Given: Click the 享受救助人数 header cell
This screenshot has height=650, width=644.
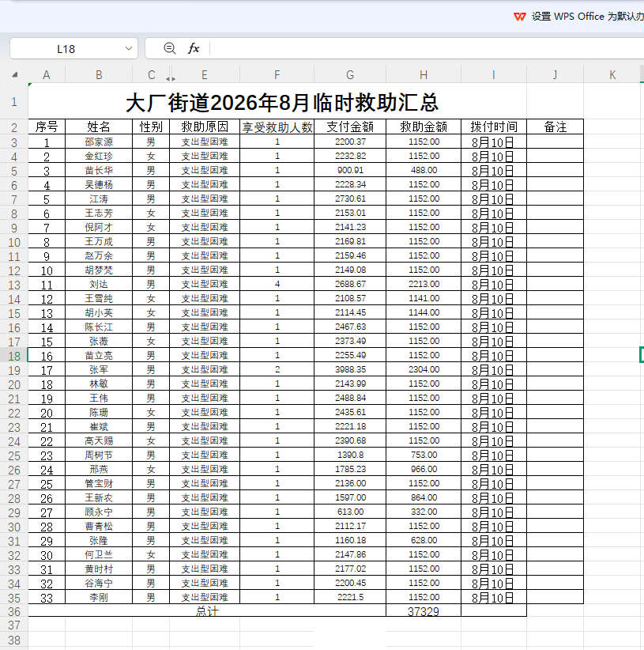Looking at the screenshot, I should [277, 127].
